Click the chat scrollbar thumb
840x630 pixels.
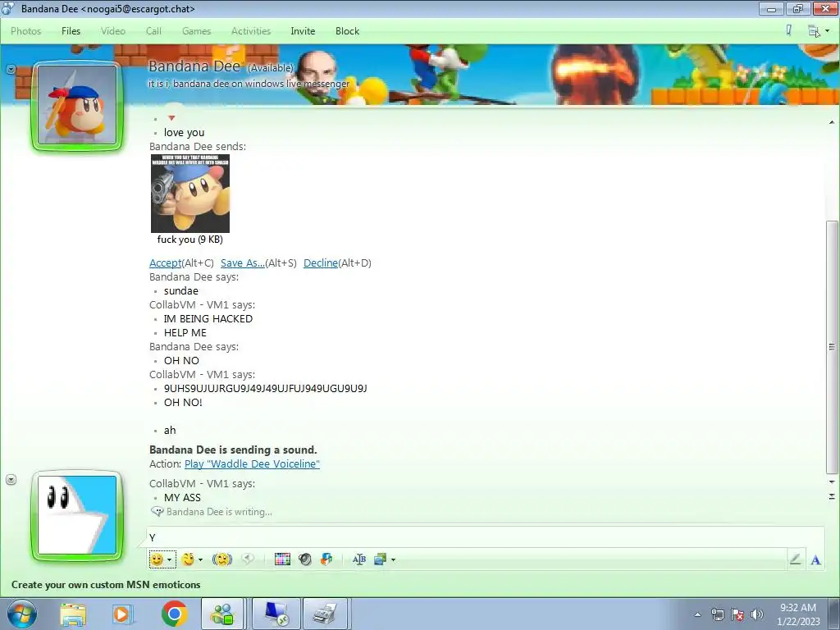832,347
